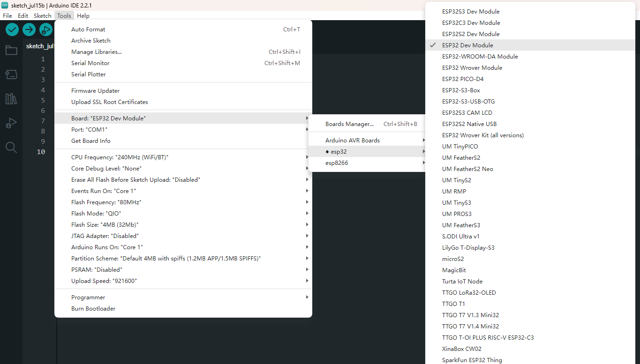Expand the CPU Frequency submenu

click(183, 157)
